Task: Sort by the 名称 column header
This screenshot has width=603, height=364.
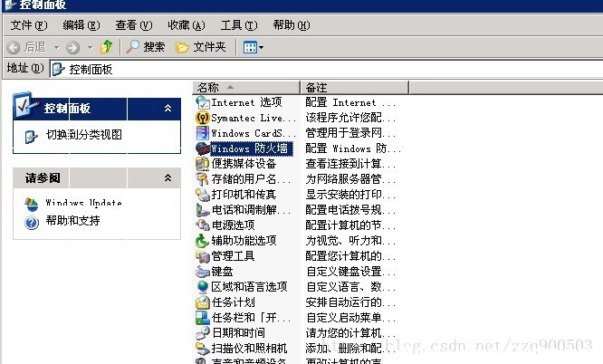Action: [246, 88]
